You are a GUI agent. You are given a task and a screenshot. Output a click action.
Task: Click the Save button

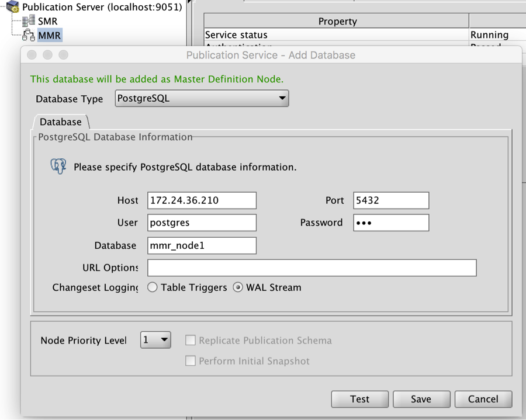click(x=421, y=399)
